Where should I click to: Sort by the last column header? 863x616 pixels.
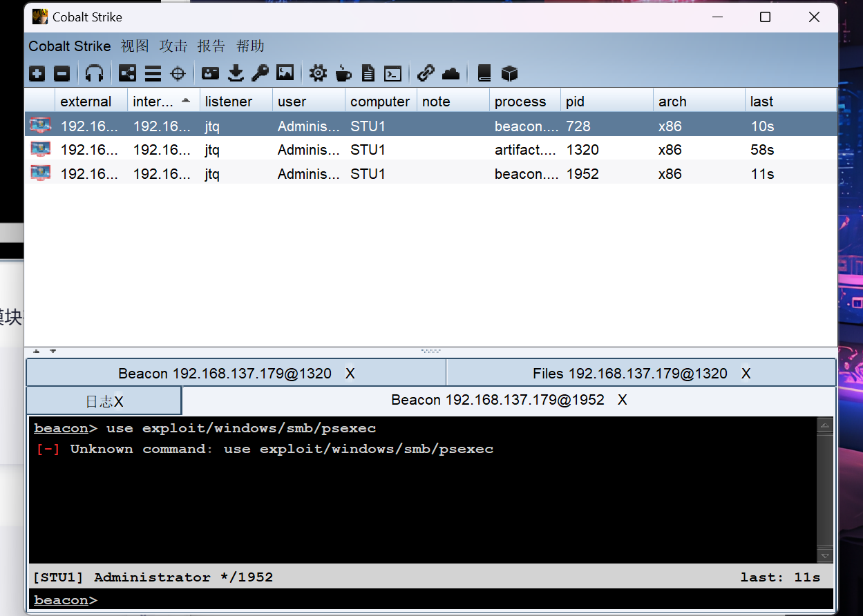click(791, 102)
